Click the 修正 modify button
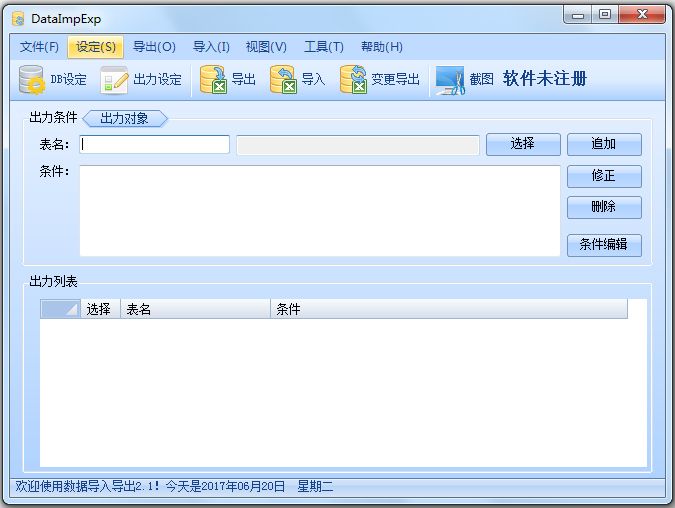675x508 pixels. (604, 176)
